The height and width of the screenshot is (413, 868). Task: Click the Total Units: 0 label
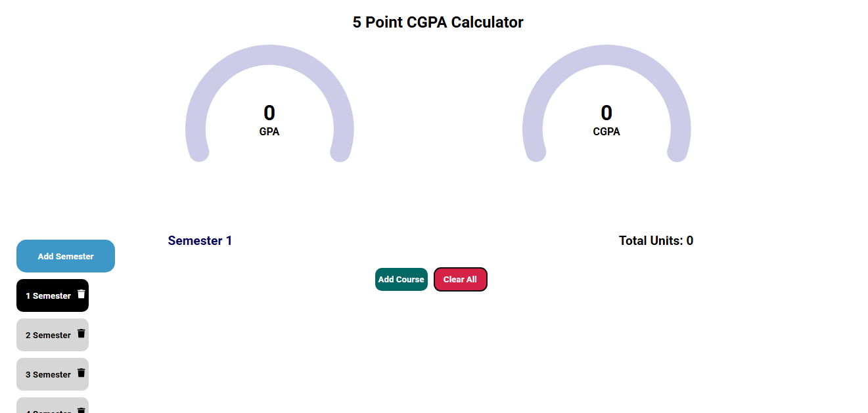coord(656,241)
